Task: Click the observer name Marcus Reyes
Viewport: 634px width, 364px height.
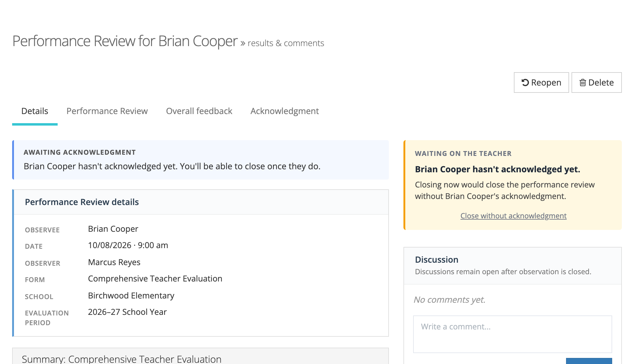Action: (114, 262)
